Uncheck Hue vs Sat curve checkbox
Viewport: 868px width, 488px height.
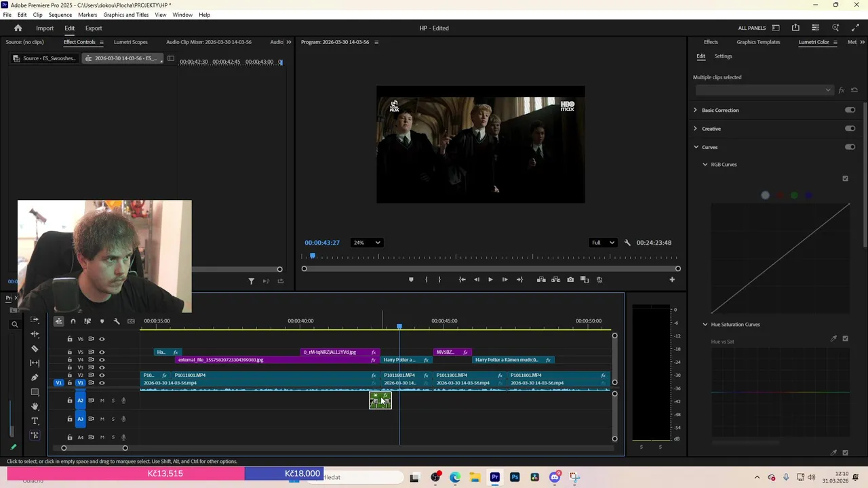(845, 338)
